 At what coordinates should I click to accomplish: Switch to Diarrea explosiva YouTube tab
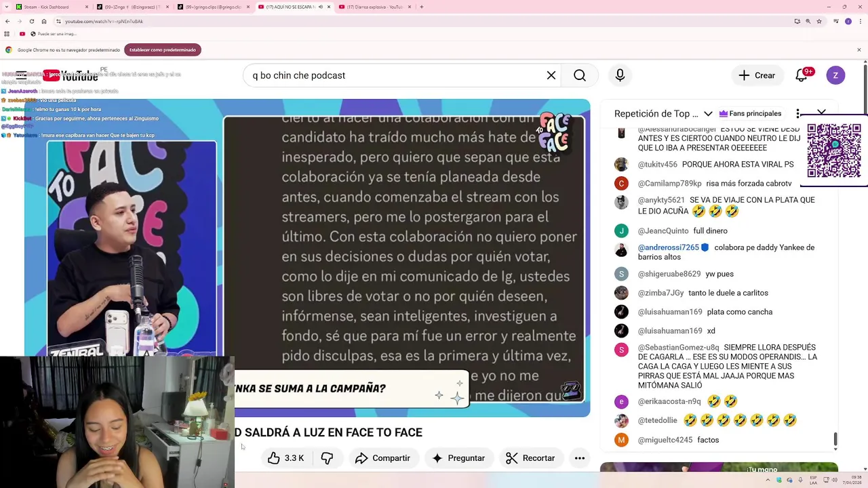click(374, 7)
